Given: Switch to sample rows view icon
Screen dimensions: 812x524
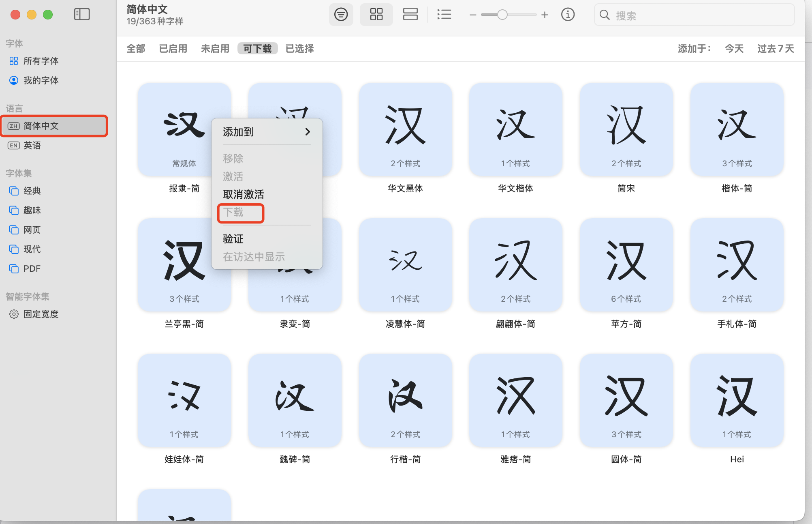Looking at the screenshot, I should click(x=410, y=15).
